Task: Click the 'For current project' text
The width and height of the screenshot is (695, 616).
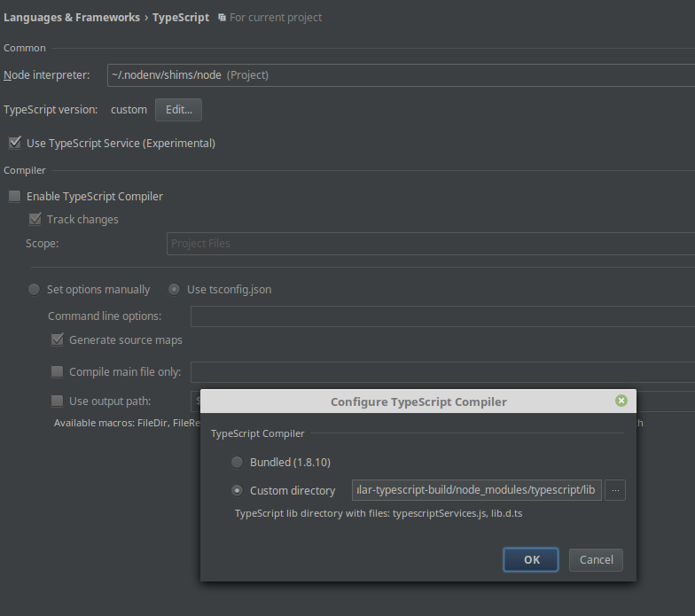Action: (276, 18)
